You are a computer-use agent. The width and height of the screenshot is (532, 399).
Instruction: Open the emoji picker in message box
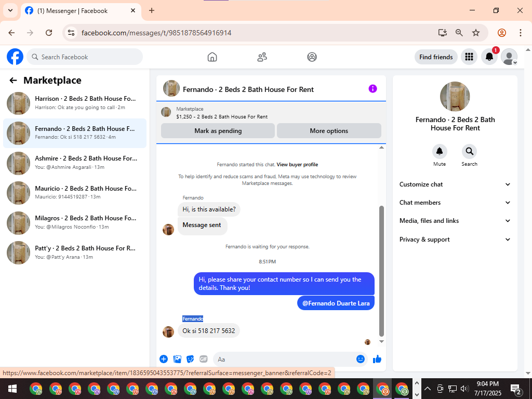click(x=361, y=359)
